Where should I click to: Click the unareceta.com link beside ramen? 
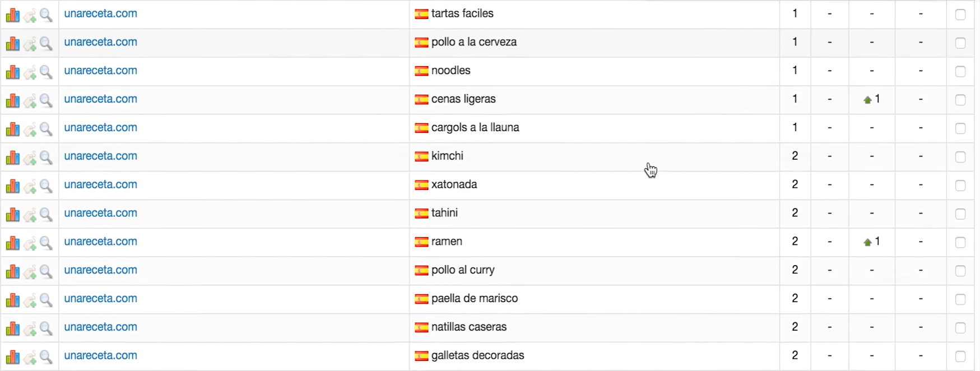click(100, 242)
